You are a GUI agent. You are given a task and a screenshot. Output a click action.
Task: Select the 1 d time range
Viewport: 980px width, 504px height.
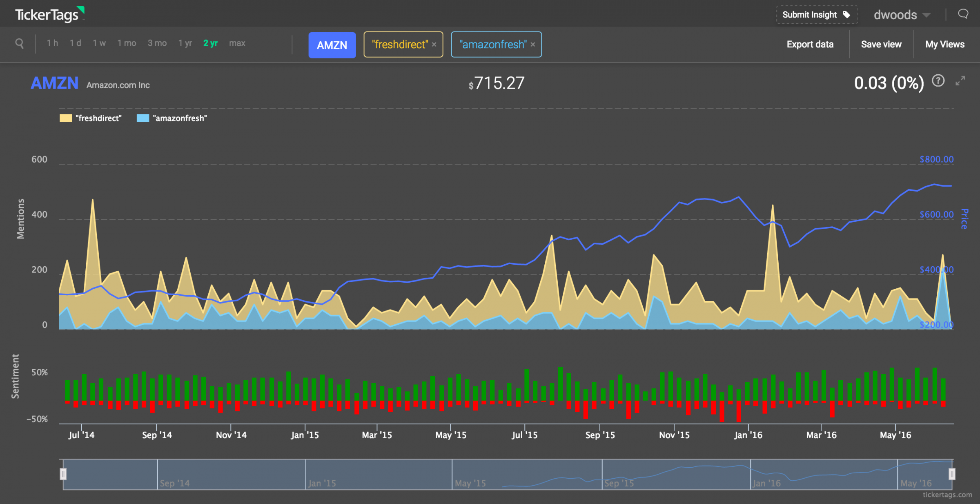point(75,43)
